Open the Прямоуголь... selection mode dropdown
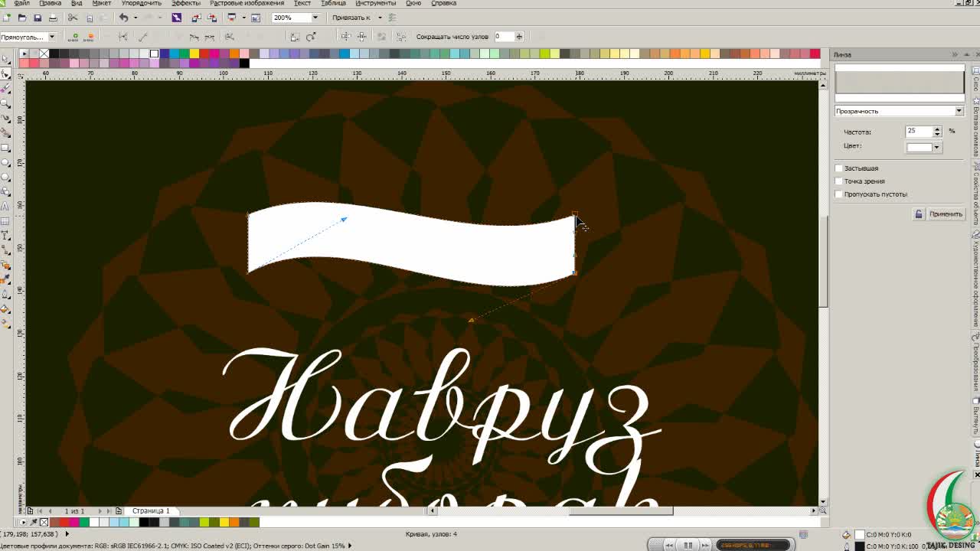This screenshot has height=551, width=980. click(x=51, y=37)
